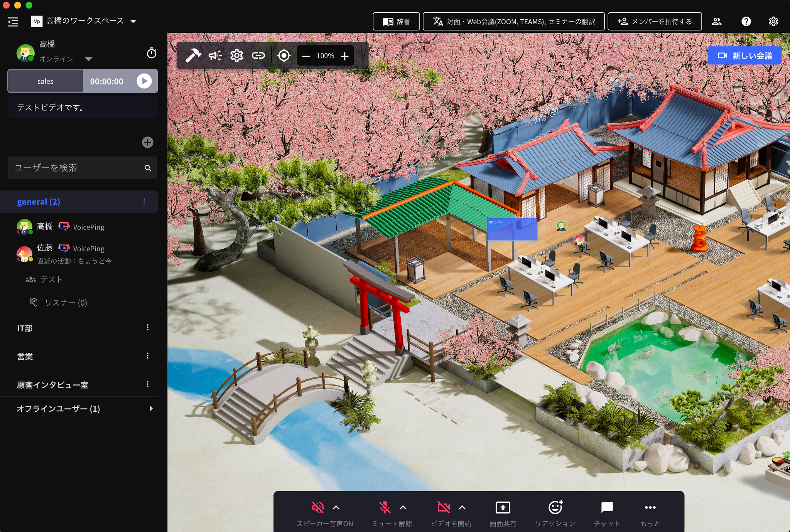Start video with ビデオを開始 toggle
The height and width of the screenshot is (532, 790).
[x=444, y=508]
